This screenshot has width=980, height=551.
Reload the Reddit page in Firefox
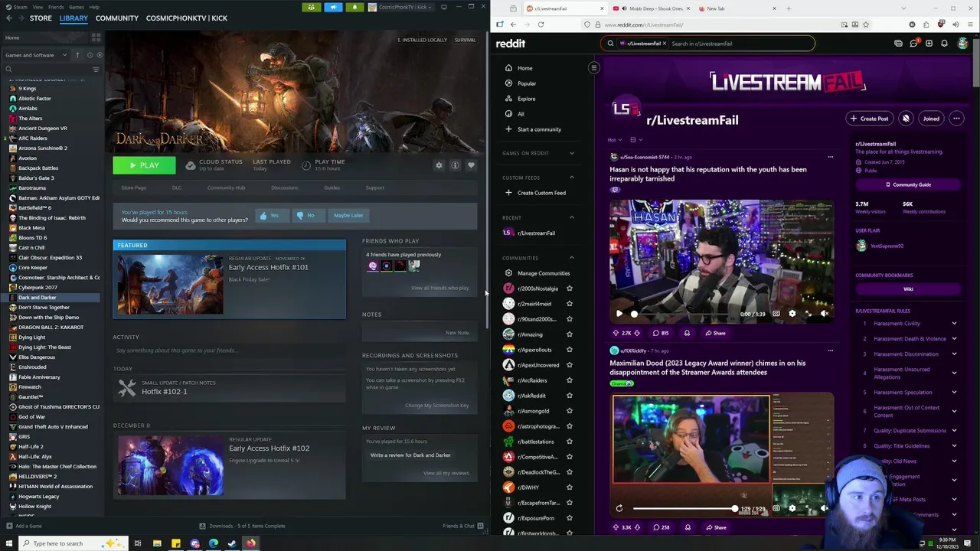541,24
